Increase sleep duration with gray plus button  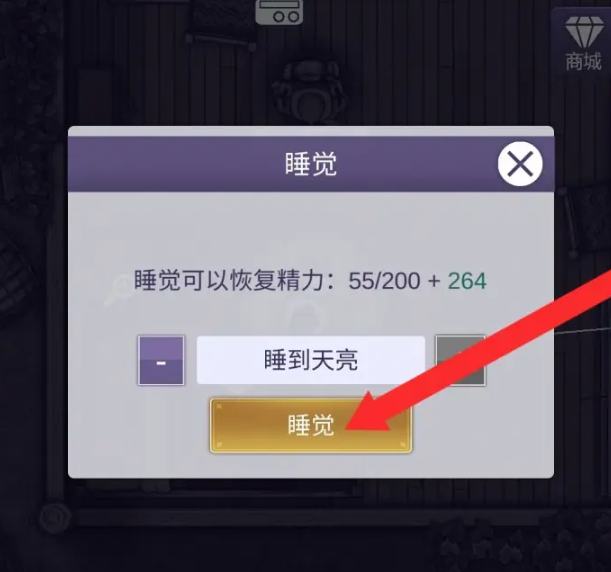click(461, 360)
